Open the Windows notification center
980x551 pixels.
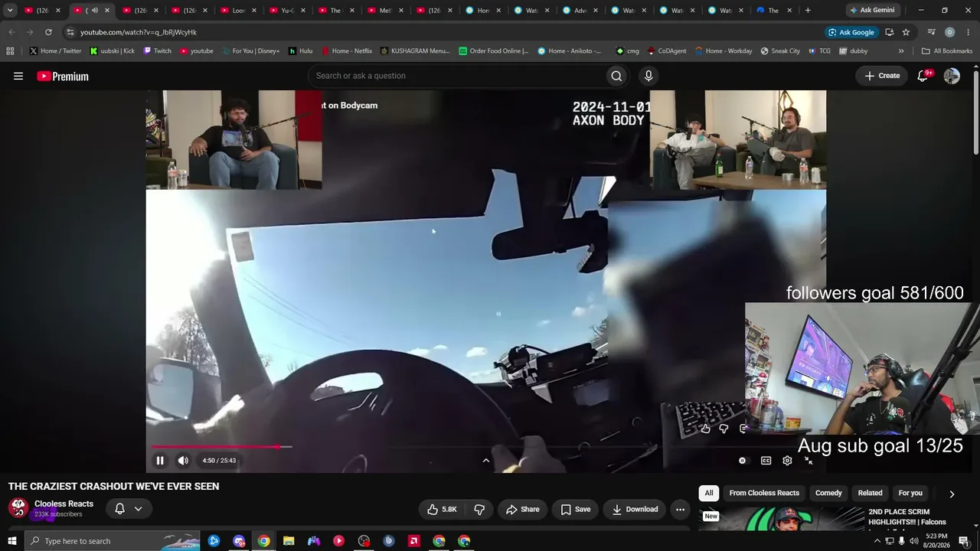point(964,541)
